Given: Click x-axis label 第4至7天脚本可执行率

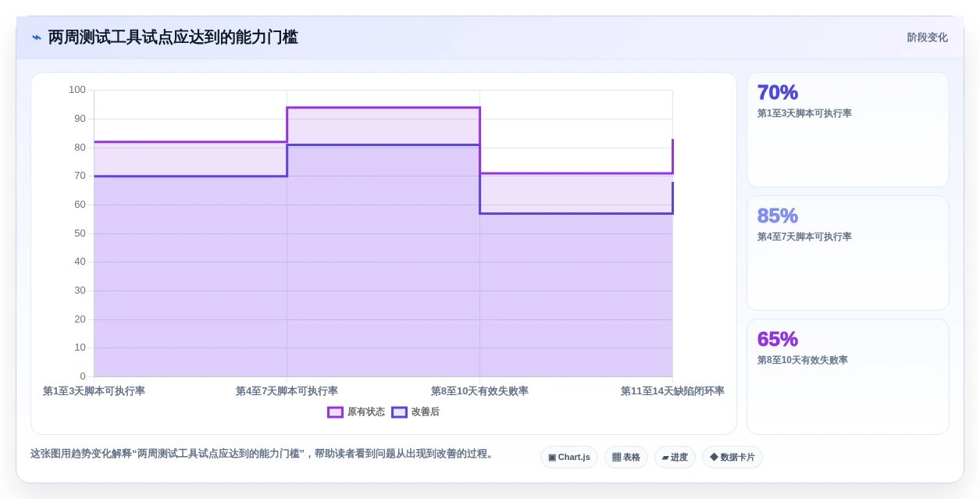Looking at the screenshot, I should 287,391.
